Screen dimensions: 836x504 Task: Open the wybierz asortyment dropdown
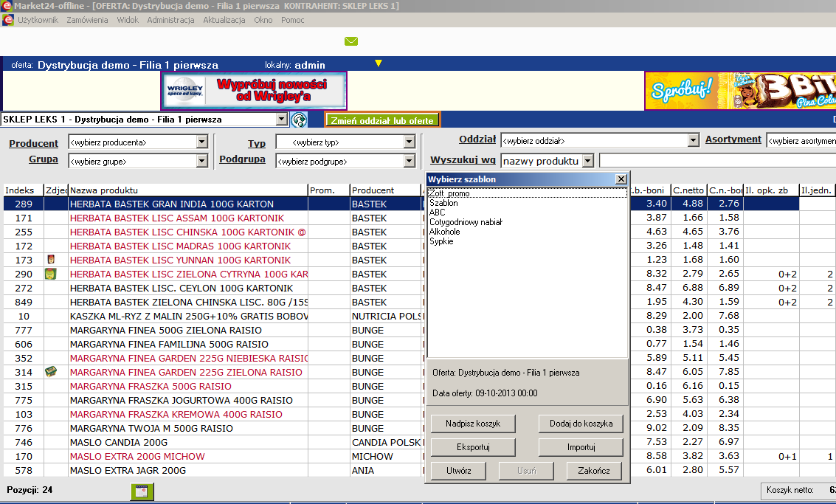coord(801,140)
